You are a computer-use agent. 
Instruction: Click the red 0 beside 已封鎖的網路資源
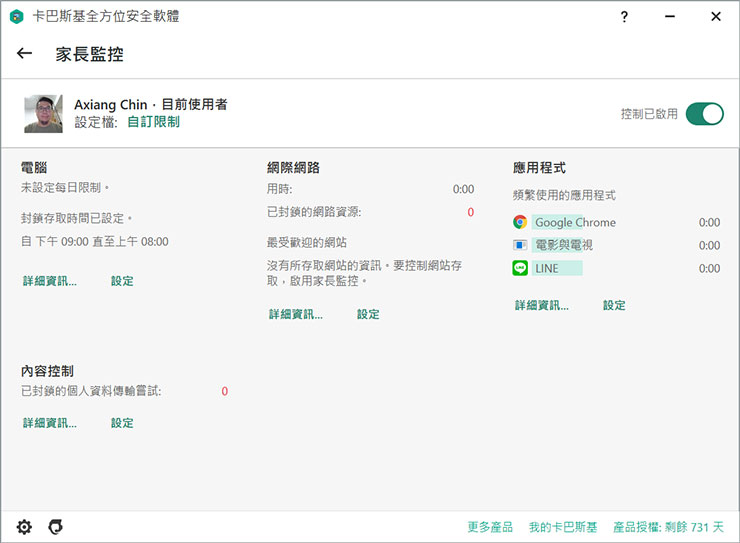click(471, 212)
